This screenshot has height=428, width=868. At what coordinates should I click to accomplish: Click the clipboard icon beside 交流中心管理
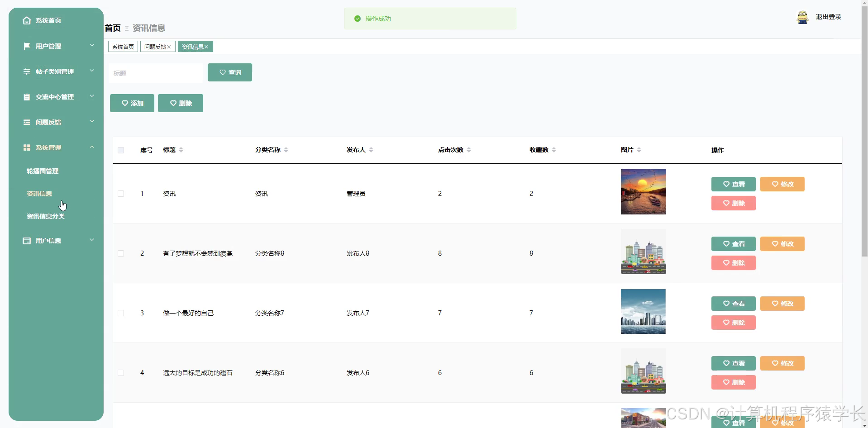click(x=27, y=97)
